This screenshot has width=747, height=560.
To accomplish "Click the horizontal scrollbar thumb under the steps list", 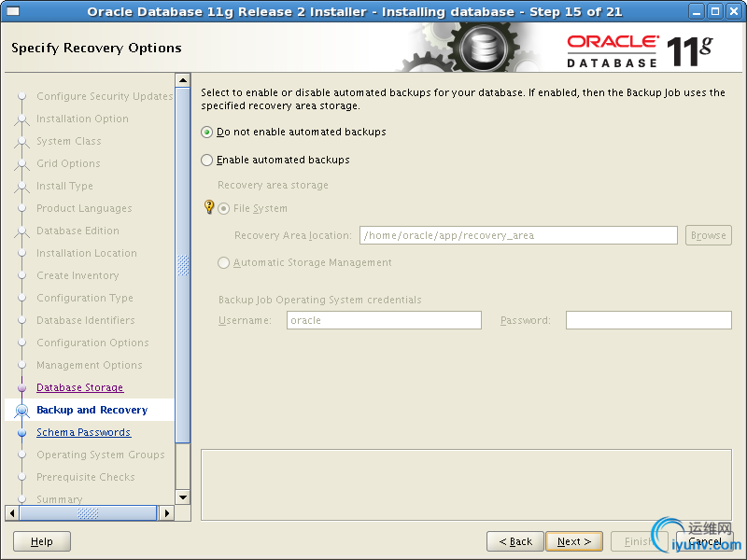I will coord(88,513).
